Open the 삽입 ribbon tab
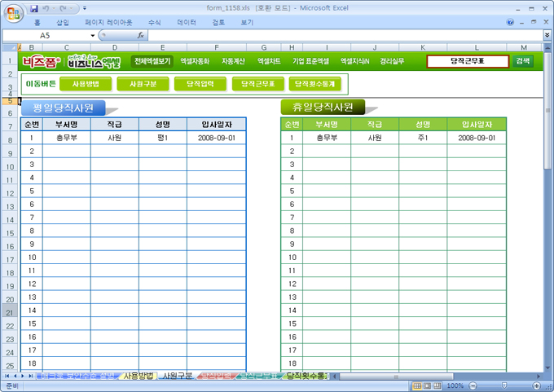Image resolution: width=554 pixels, height=392 pixels. 63,23
